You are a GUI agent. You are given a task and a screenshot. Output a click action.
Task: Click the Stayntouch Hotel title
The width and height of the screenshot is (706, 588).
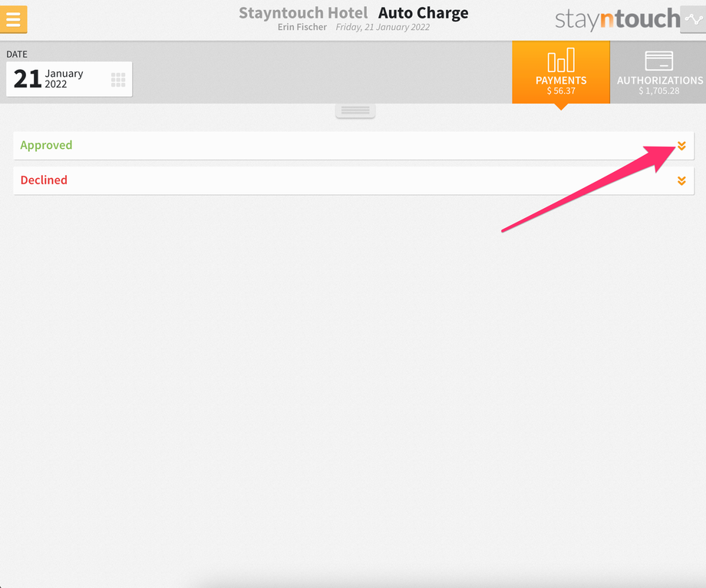[x=303, y=12]
